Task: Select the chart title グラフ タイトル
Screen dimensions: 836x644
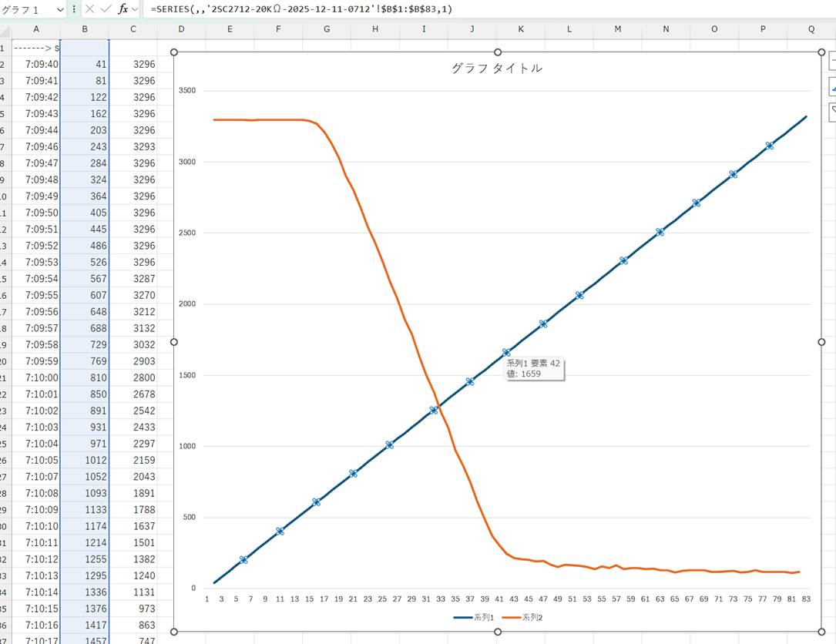Action: pyautogui.click(x=496, y=68)
